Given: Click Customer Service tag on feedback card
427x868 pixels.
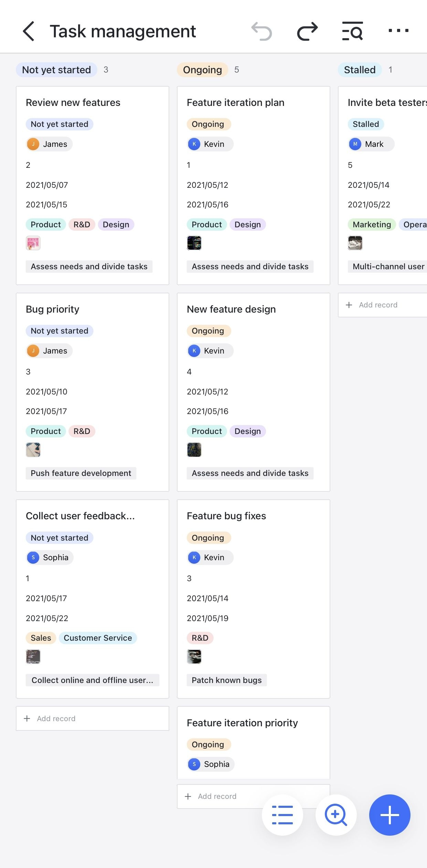Looking at the screenshot, I should coord(98,638).
